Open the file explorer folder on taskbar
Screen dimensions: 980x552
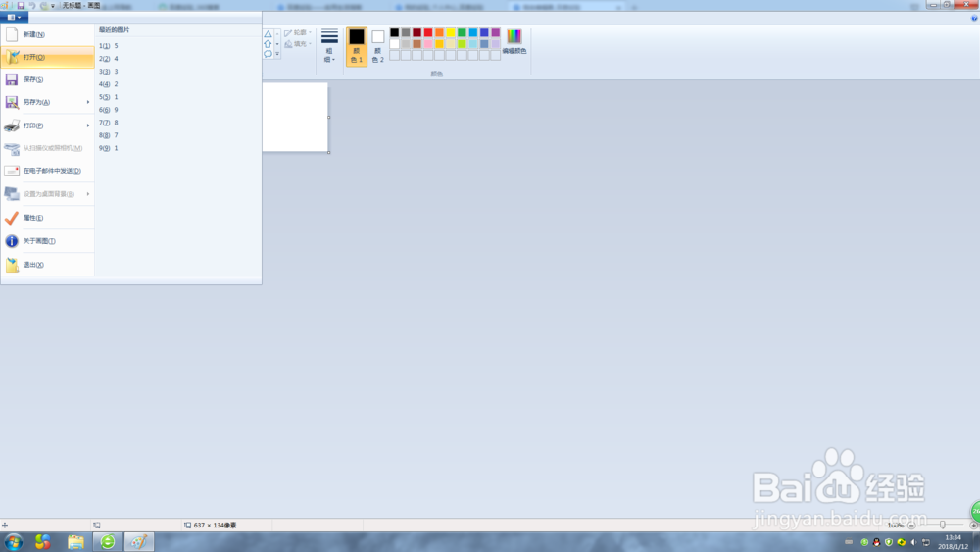[75, 541]
